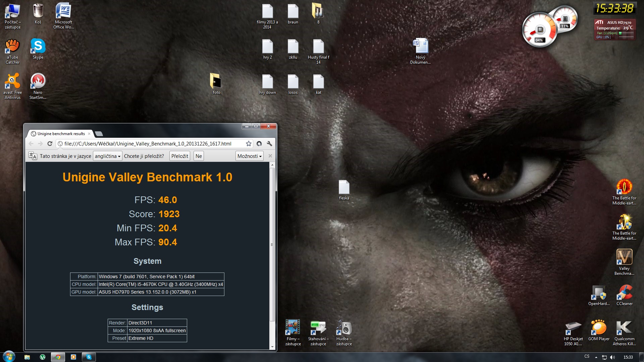644x362 pixels.
Task: Open the Chrome wrench settings menu
Action: [x=269, y=143]
